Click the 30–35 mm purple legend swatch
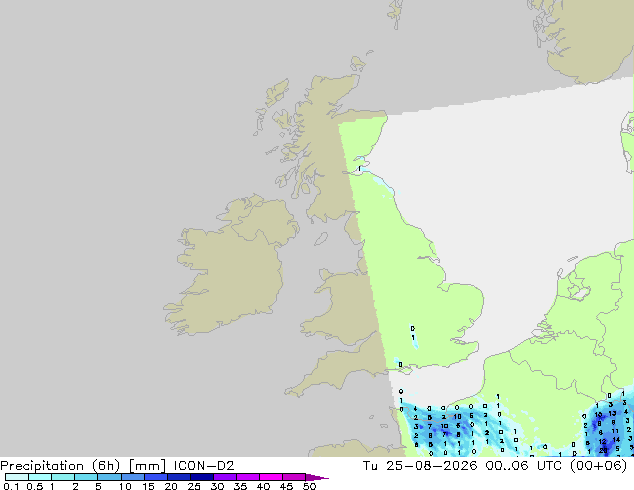Screen dimensions: 634x490 tap(225, 477)
